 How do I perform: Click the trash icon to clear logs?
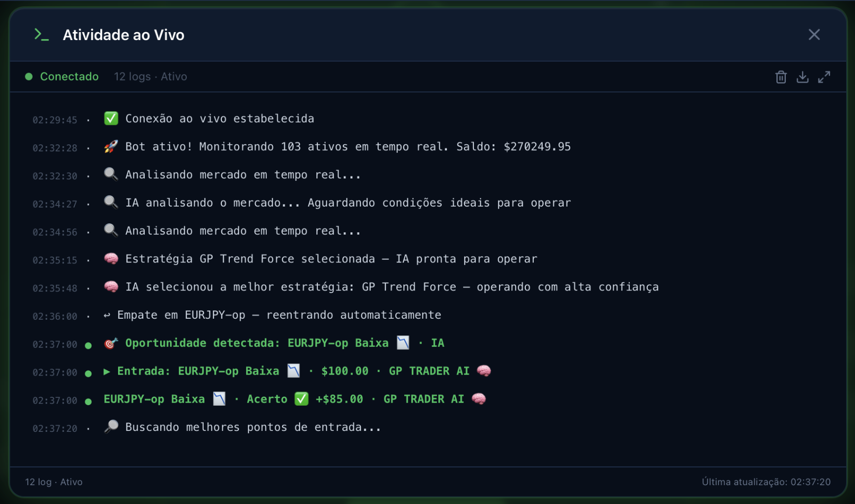[781, 77]
